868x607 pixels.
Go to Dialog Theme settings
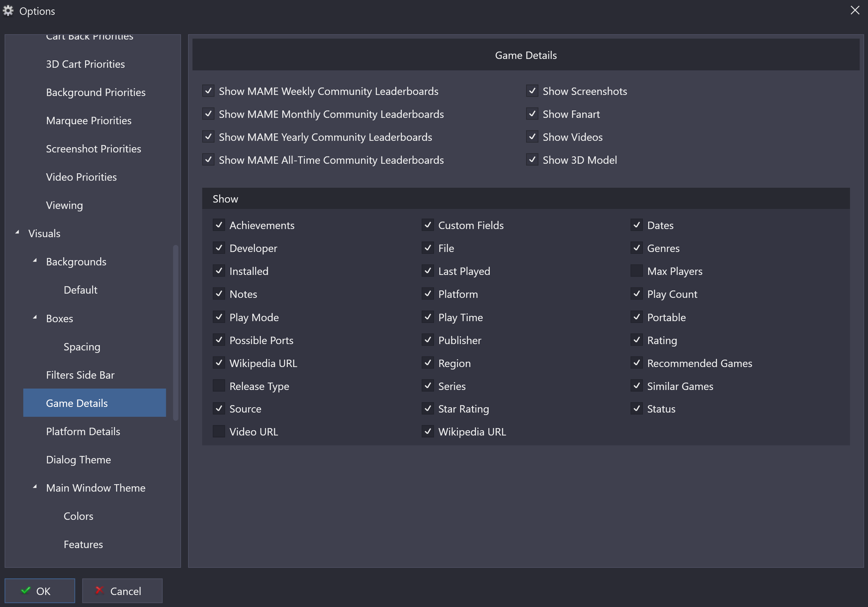point(79,459)
